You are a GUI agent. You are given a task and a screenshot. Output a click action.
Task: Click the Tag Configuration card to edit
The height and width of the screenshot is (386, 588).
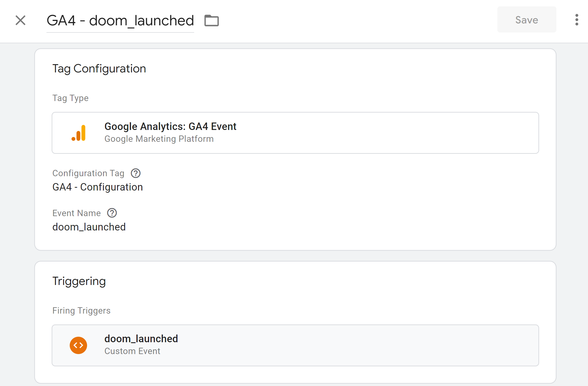pyautogui.click(x=295, y=149)
